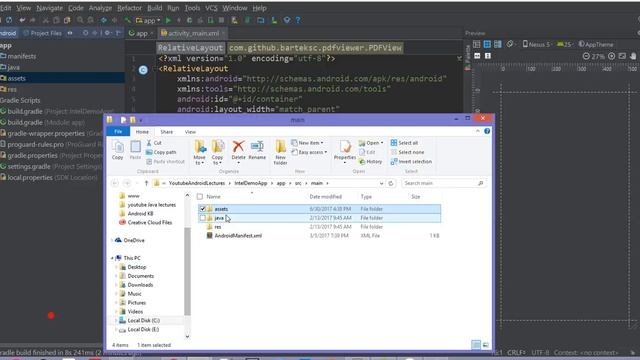
Task: Select the res folder row in Explorer
Action: (x=319, y=227)
